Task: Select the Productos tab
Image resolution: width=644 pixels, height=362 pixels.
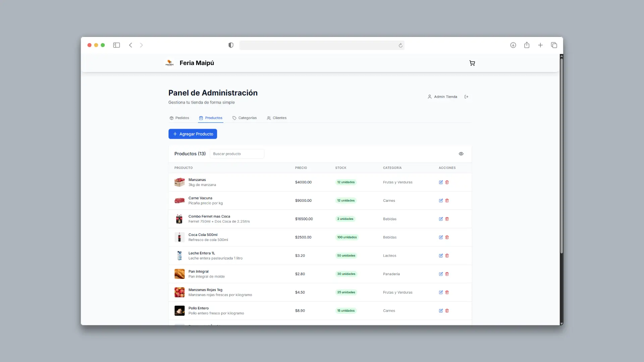Action: click(211, 118)
